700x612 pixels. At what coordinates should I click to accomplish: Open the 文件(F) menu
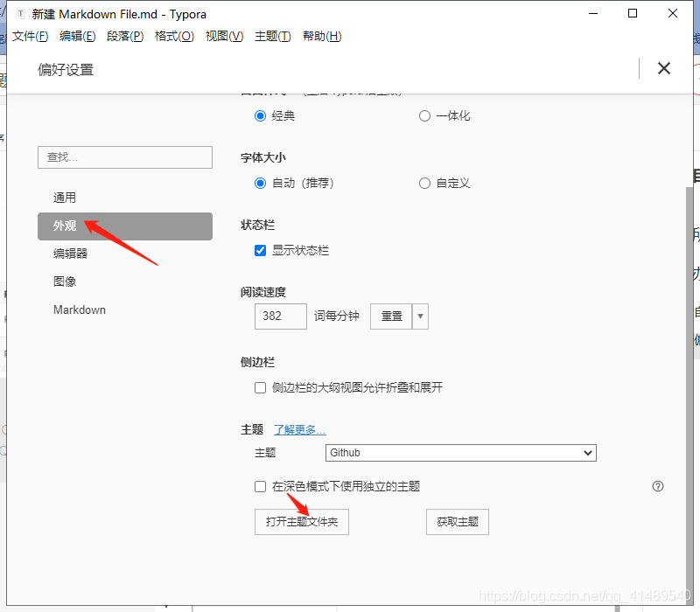coord(30,36)
